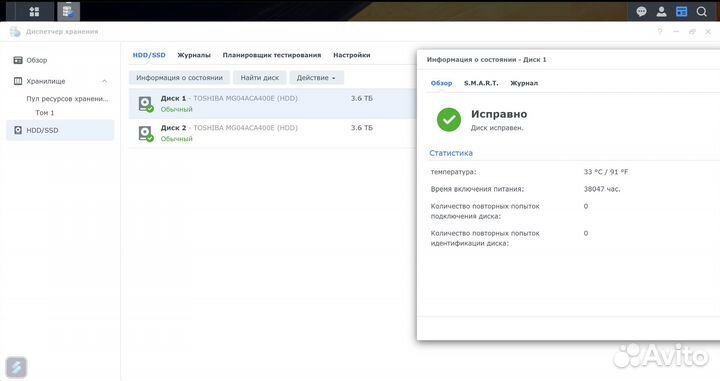Viewport: 720px width, 381px height.
Task: Click the 3.6 ТБ capacity of Диск 1
Action: coord(362,98)
